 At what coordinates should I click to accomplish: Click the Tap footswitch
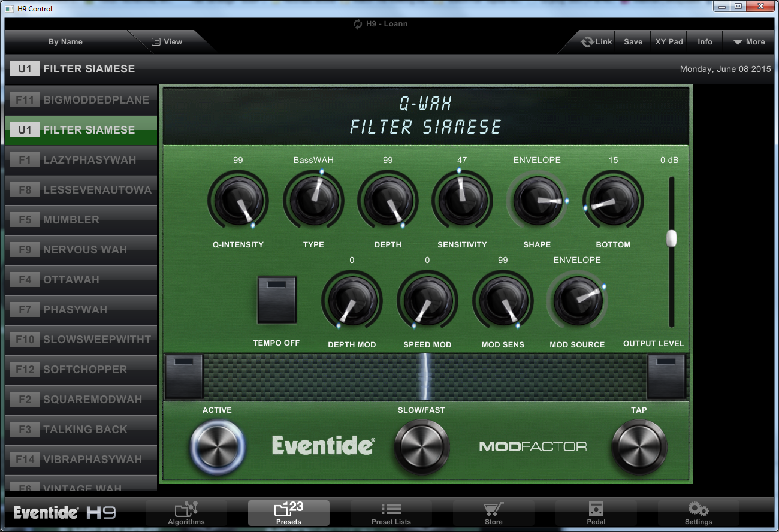639,446
